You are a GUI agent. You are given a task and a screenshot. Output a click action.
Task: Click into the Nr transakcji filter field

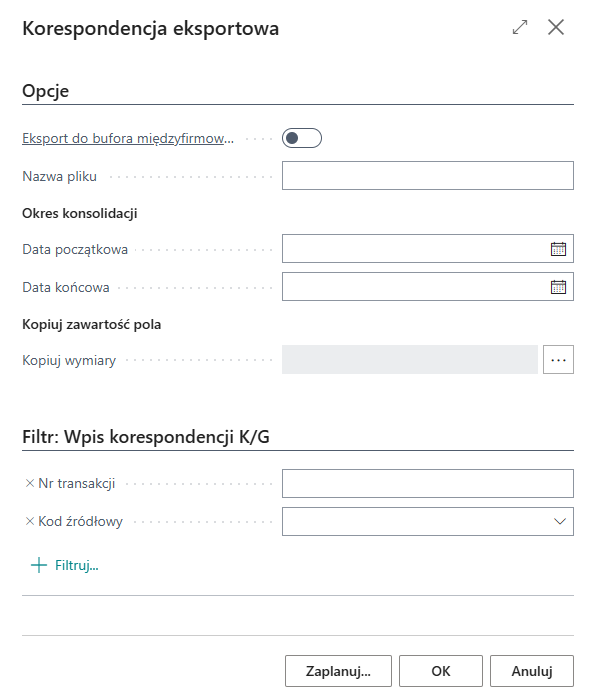[x=428, y=483]
